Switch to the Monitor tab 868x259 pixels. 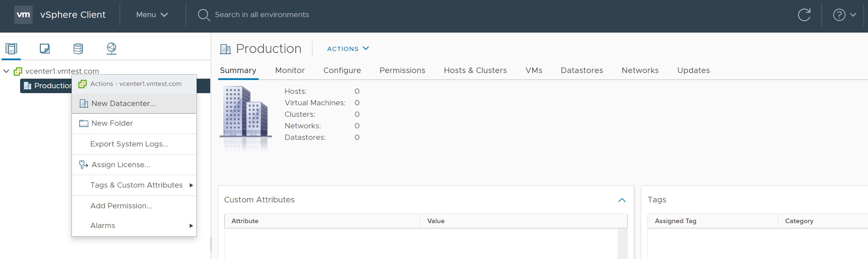[x=290, y=70]
